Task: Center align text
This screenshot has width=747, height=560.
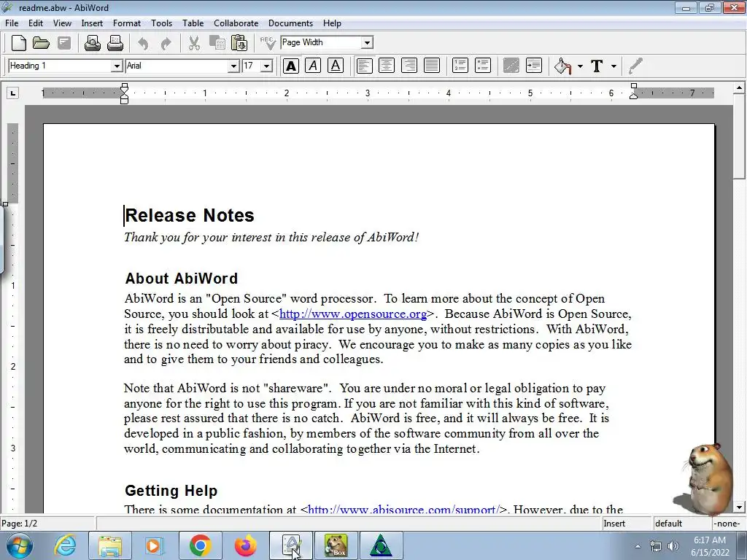Action: (387, 66)
